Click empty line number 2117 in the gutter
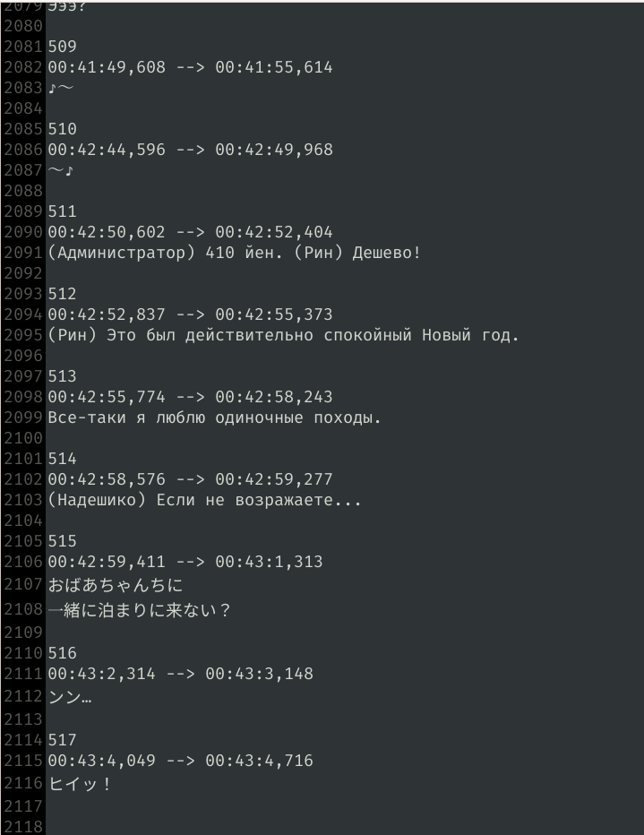The height and width of the screenshot is (835, 644). pos(23,806)
